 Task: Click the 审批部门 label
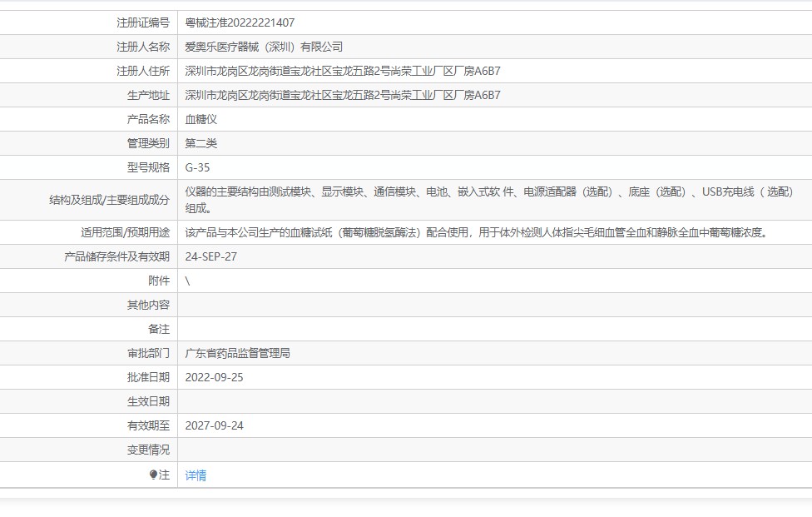coord(148,353)
